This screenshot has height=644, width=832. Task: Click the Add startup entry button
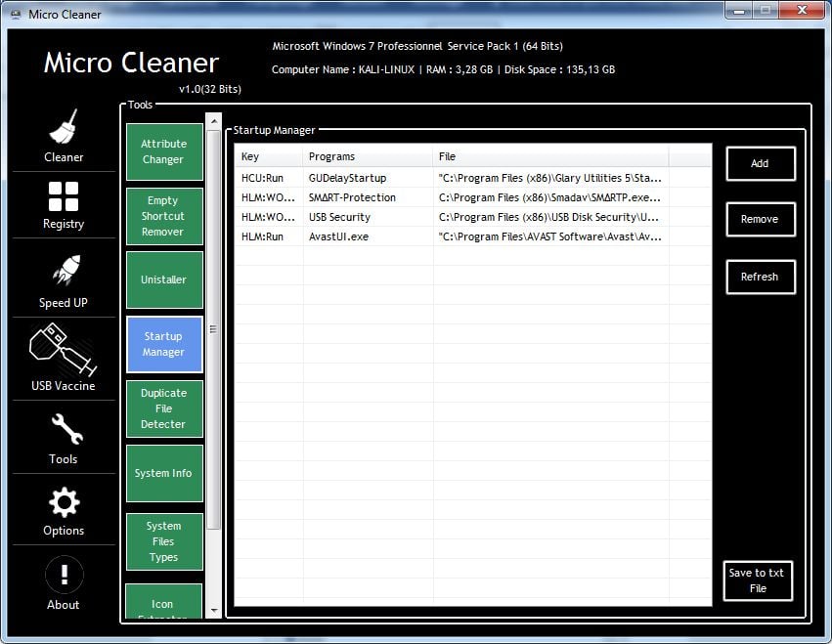point(761,164)
